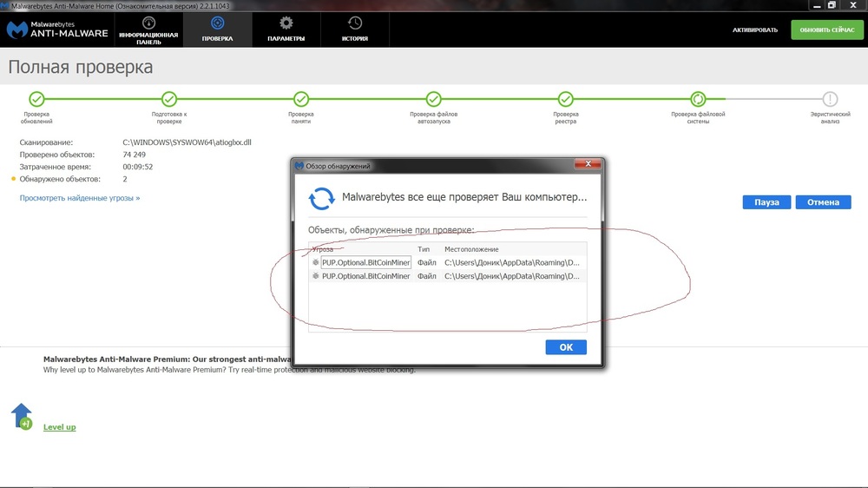
Task: Open Просмотреть найденные угрозы link
Action: click(80, 198)
